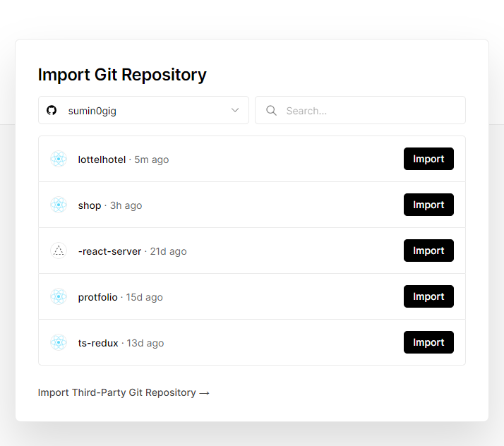Click the React icon beside lottelhotel
Screen dimensions: 504x446
click(59, 159)
